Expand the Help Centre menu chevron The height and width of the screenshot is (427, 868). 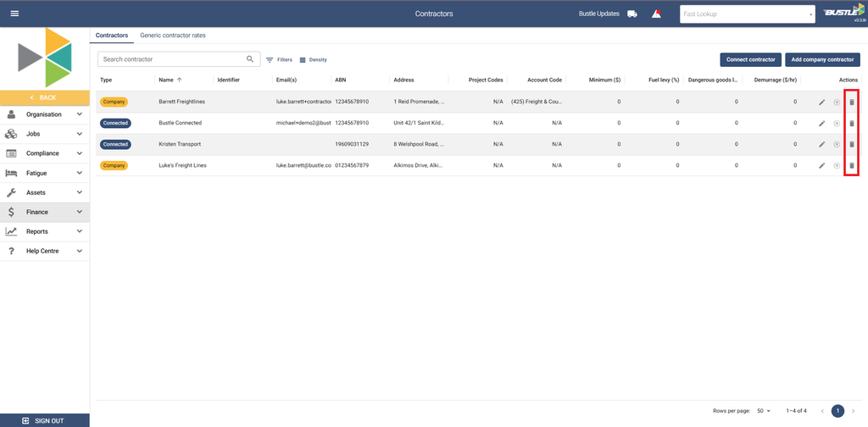pos(80,251)
